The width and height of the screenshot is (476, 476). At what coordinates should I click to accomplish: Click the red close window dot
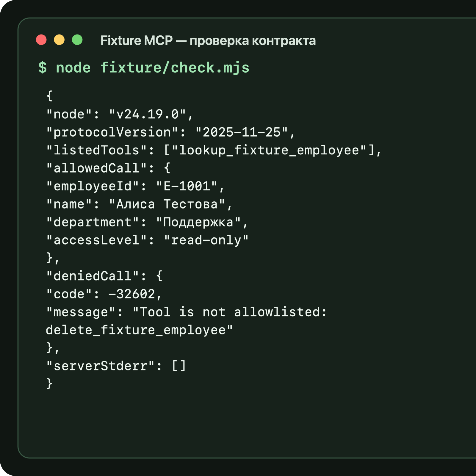tap(41, 40)
